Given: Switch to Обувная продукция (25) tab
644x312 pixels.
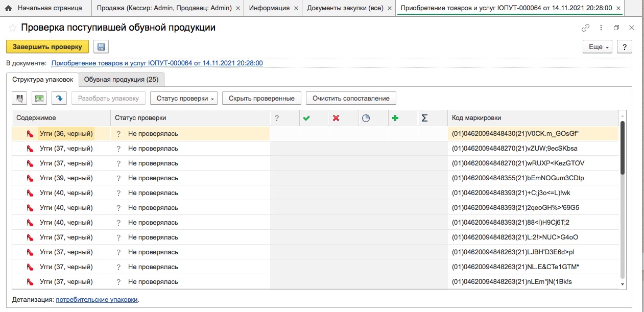Looking at the screenshot, I should pos(122,80).
